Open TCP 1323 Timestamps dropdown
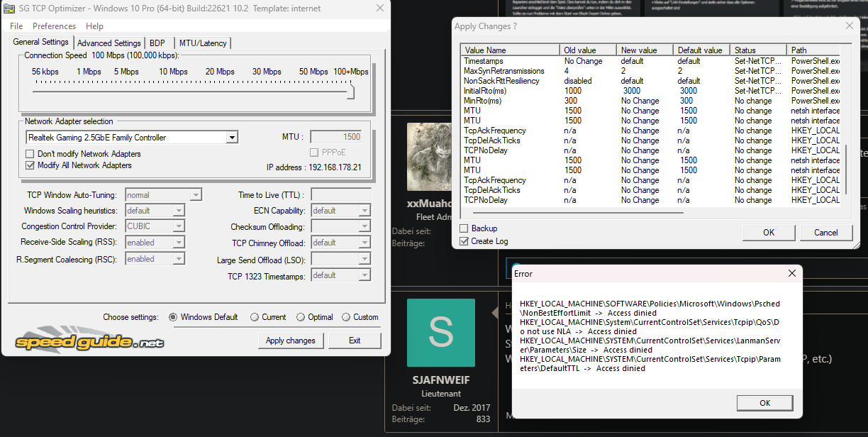Screen dimensions: 868x437 coord(340,275)
